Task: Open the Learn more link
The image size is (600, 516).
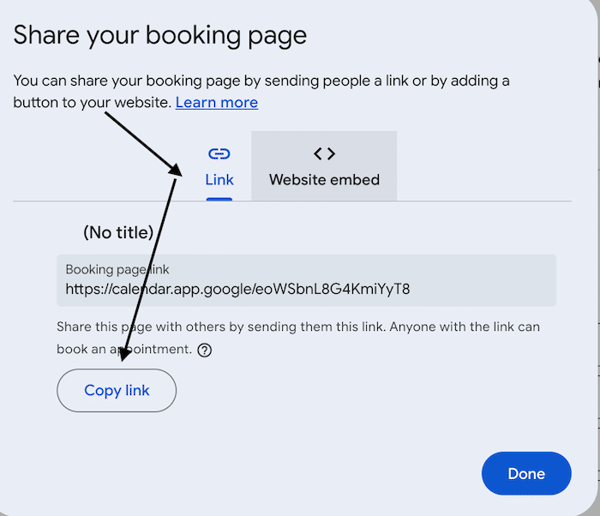Action: [x=216, y=103]
